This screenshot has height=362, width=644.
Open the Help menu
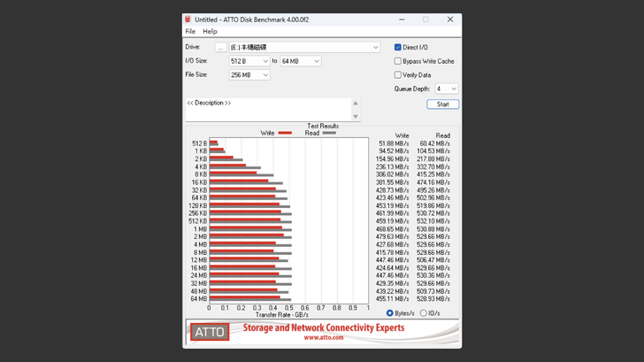coord(210,32)
